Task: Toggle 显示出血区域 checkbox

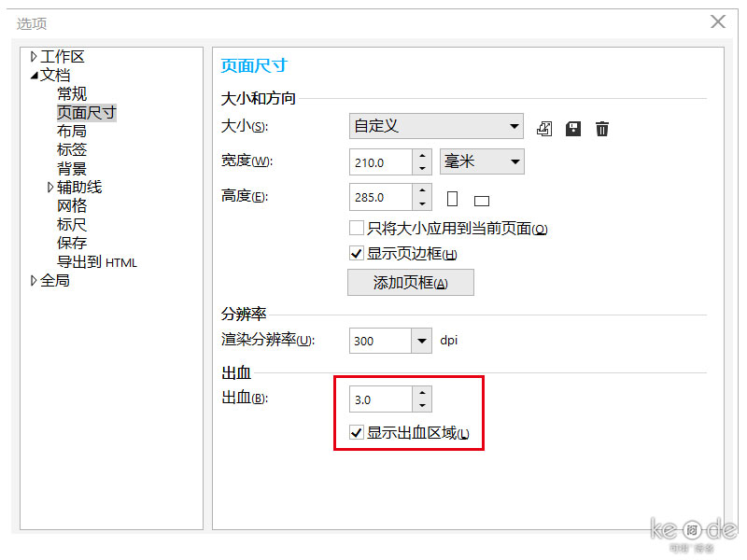Action: pos(356,432)
